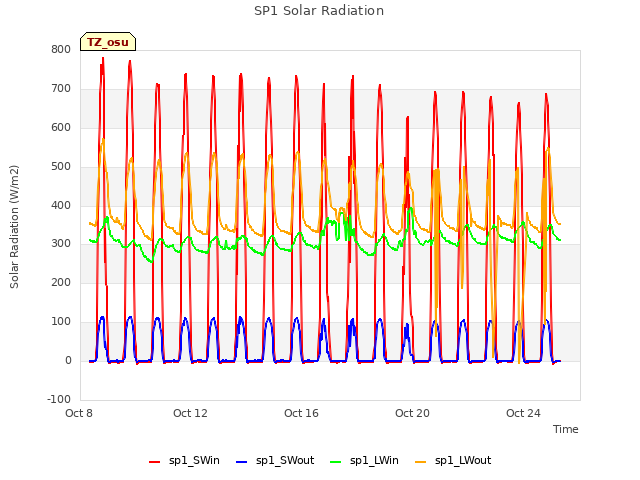Toggle the sp1_SWin legend entry
This screenshot has width=640, height=480.
click(184, 461)
